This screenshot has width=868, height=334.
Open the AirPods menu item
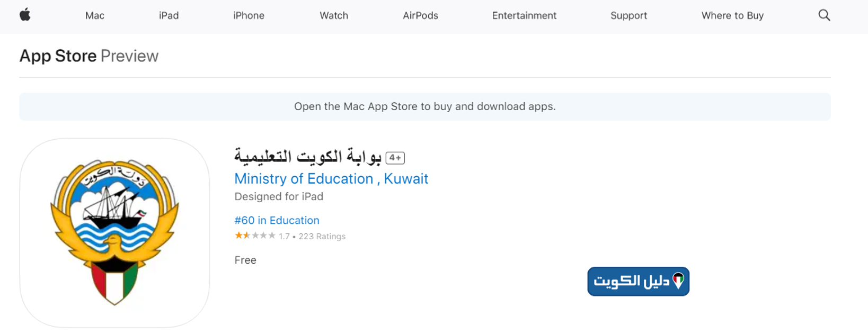coord(420,16)
